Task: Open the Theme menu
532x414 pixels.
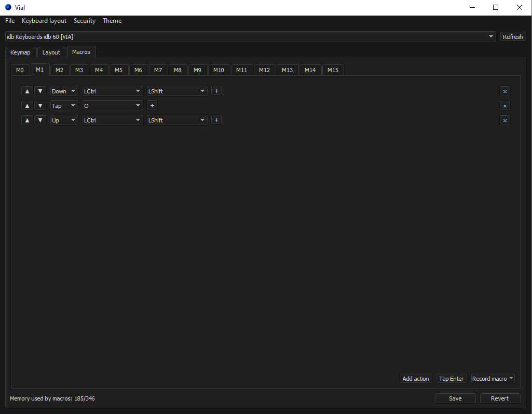Action: pos(112,21)
